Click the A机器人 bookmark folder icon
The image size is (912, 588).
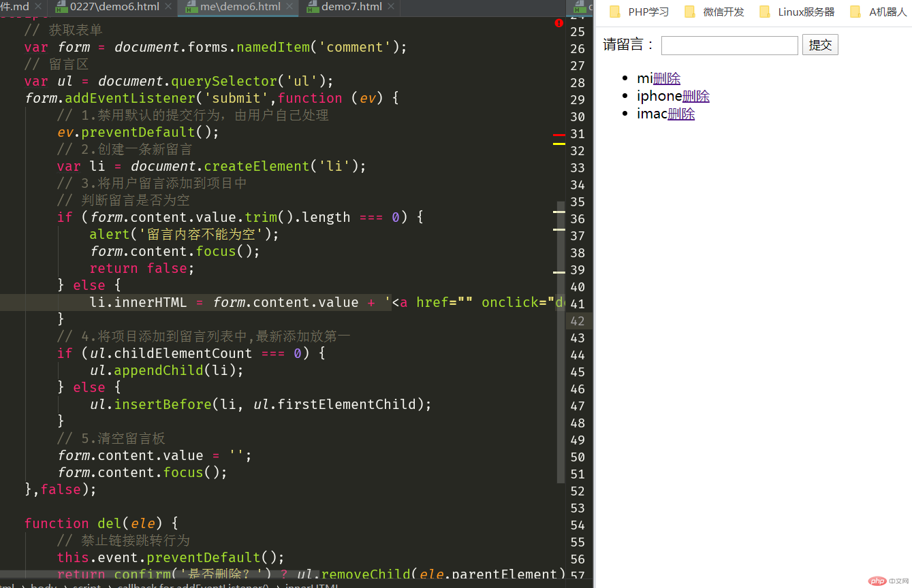tap(855, 12)
